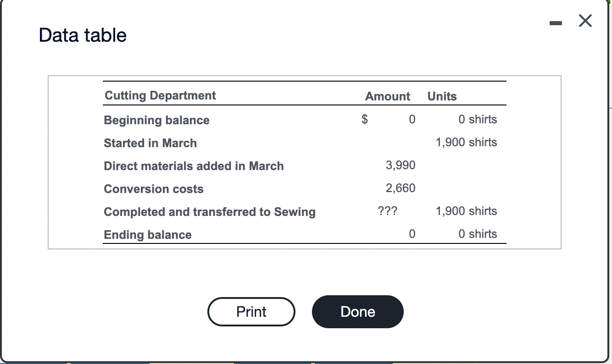Click the dollar sign in Beginning balance row

point(365,120)
